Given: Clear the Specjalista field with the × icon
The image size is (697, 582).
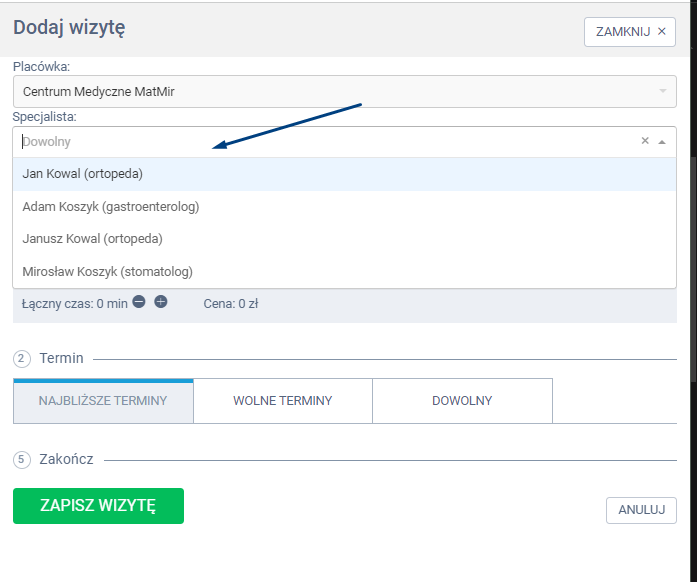Looking at the screenshot, I should pyautogui.click(x=645, y=142).
